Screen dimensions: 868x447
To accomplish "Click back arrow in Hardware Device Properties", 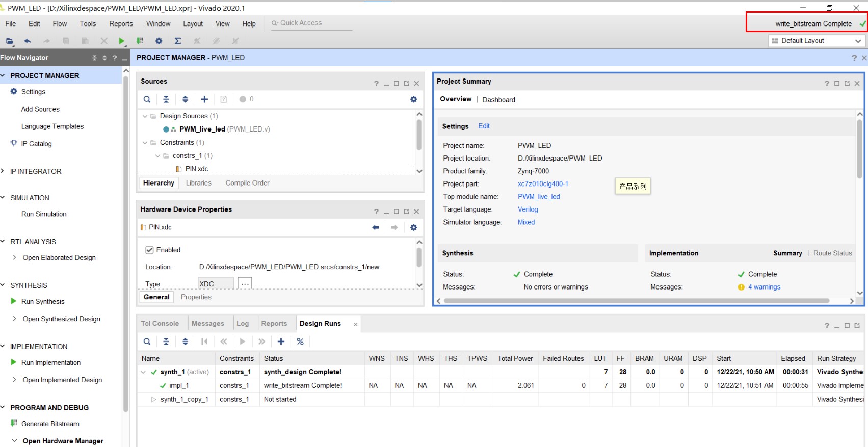I will (376, 227).
